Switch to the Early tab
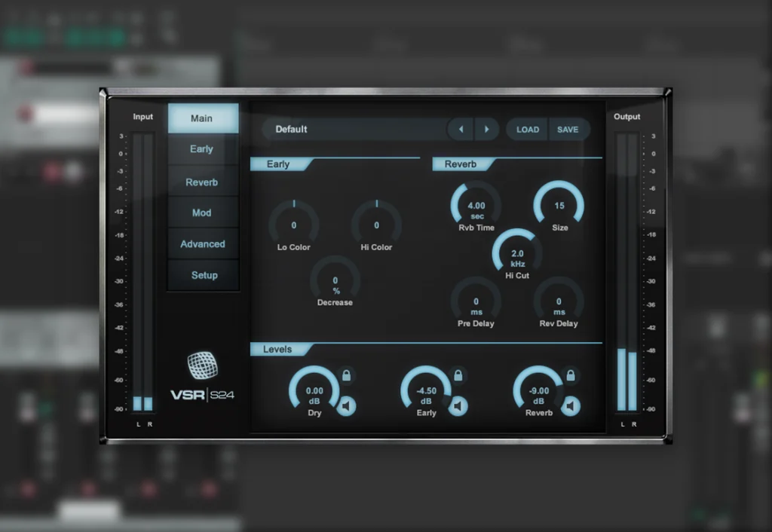The width and height of the screenshot is (772, 532). pos(202,149)
